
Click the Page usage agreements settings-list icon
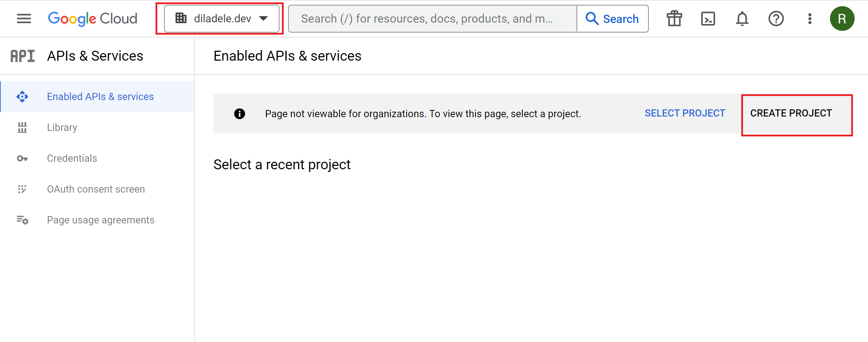tap(22, 220)
